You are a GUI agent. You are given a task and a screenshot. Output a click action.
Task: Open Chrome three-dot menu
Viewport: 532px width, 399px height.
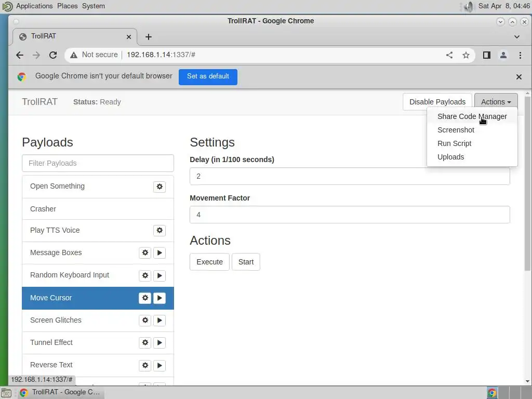[x=520, y=55]
